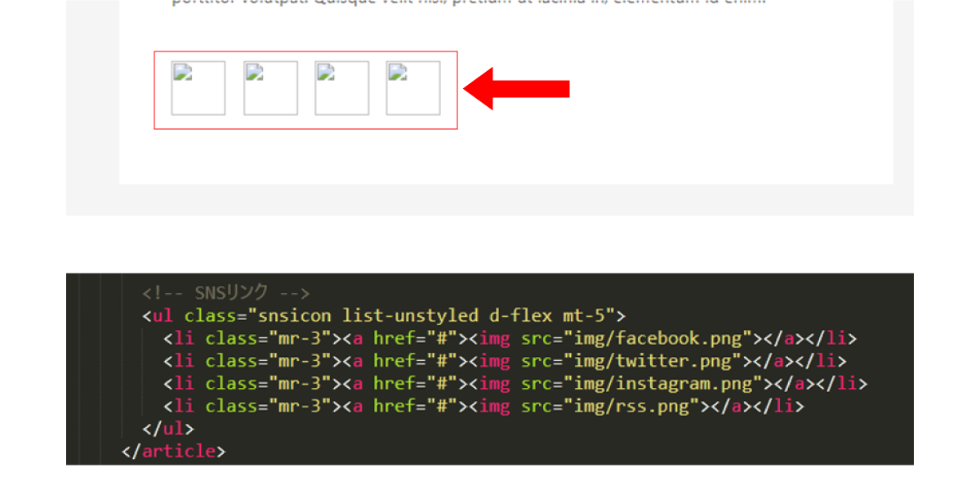
Task: Select the third broken image placeholder
Action: 341,88
